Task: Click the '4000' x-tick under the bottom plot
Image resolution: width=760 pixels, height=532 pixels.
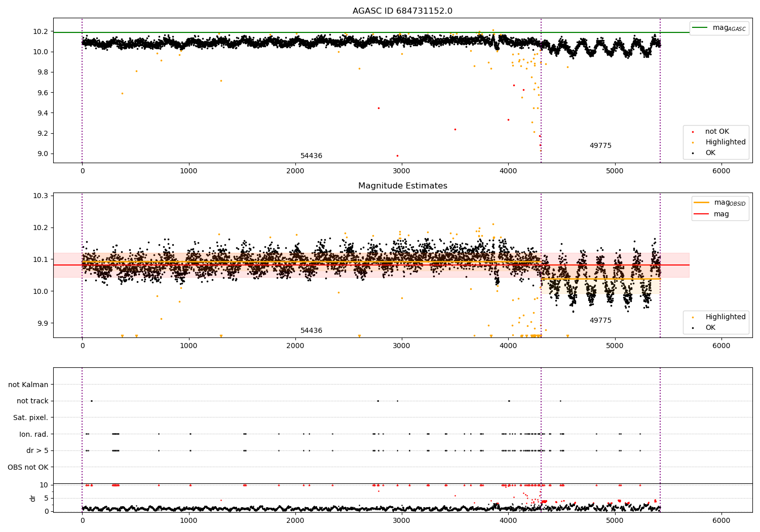Action: click(508, 521)
